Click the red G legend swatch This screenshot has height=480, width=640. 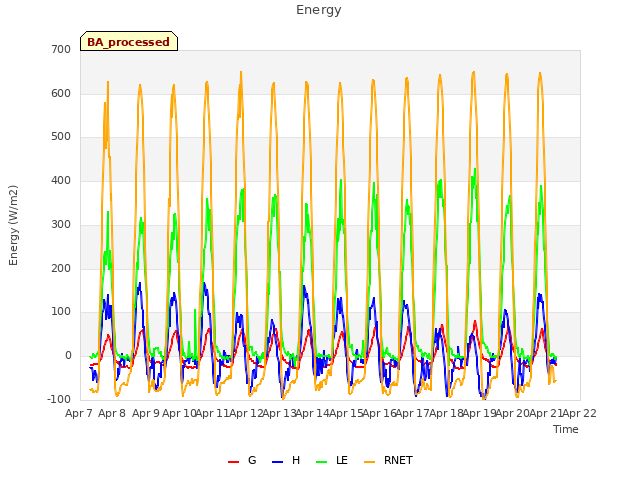coord(233,462)
